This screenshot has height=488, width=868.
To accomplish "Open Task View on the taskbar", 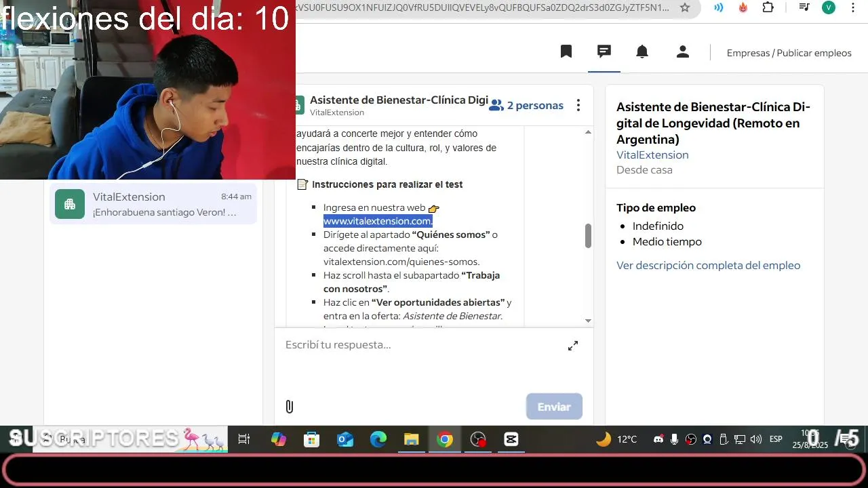I will click(x=244, y=439).
